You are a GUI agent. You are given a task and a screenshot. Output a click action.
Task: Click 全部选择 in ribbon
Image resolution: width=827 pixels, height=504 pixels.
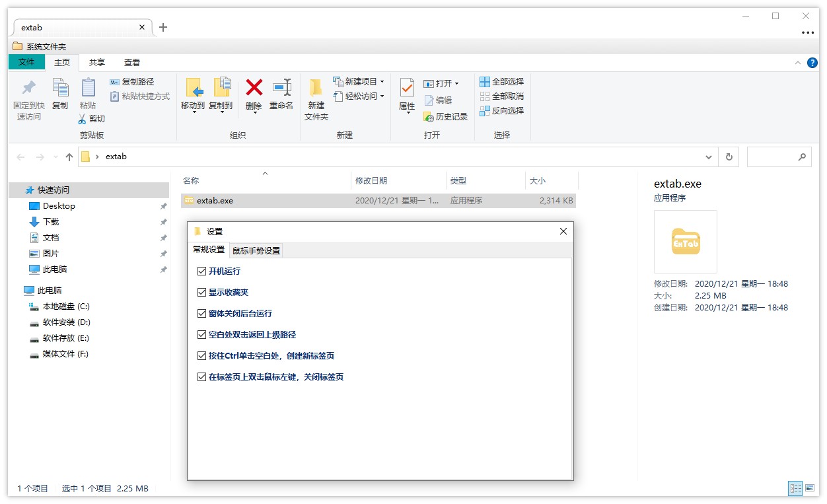click(x=501, y=82)
